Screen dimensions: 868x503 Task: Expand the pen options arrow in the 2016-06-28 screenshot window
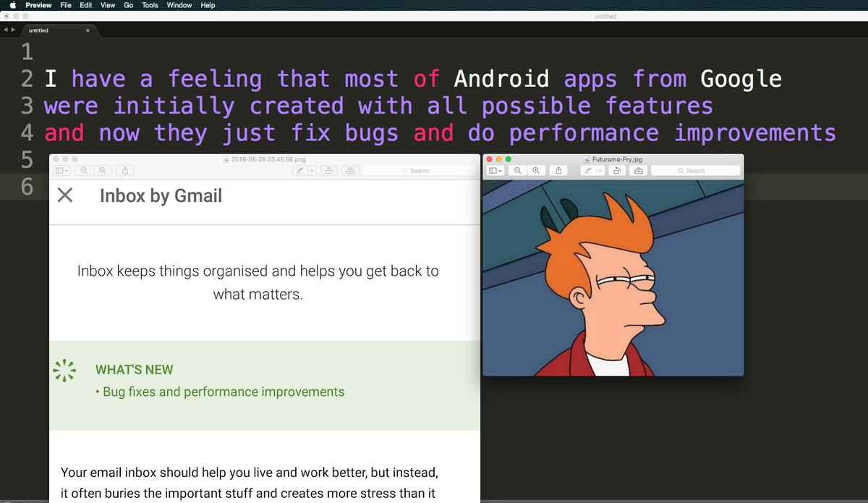pyautogui.click(x=312, y=171)
